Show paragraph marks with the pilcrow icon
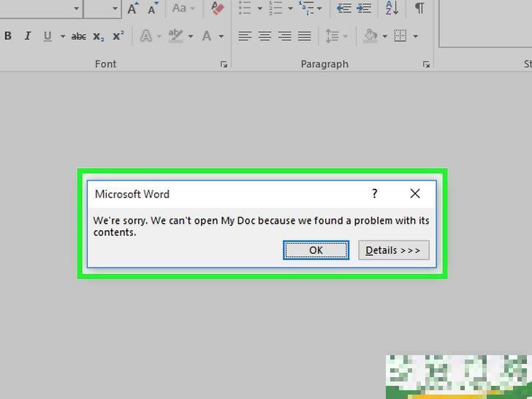The width and height of the screenshot is (532, 399). [x=419, y=9]
